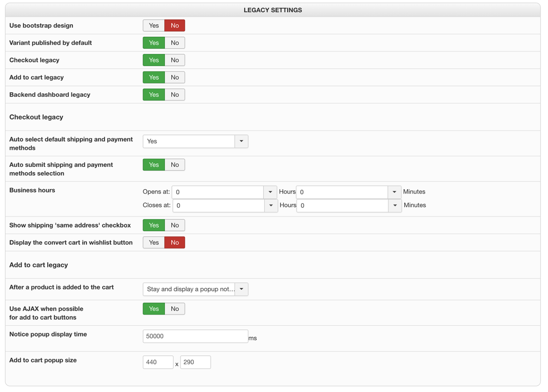
Task: Select Yes for Checkout legacy
Action: (x=154, y=60)
